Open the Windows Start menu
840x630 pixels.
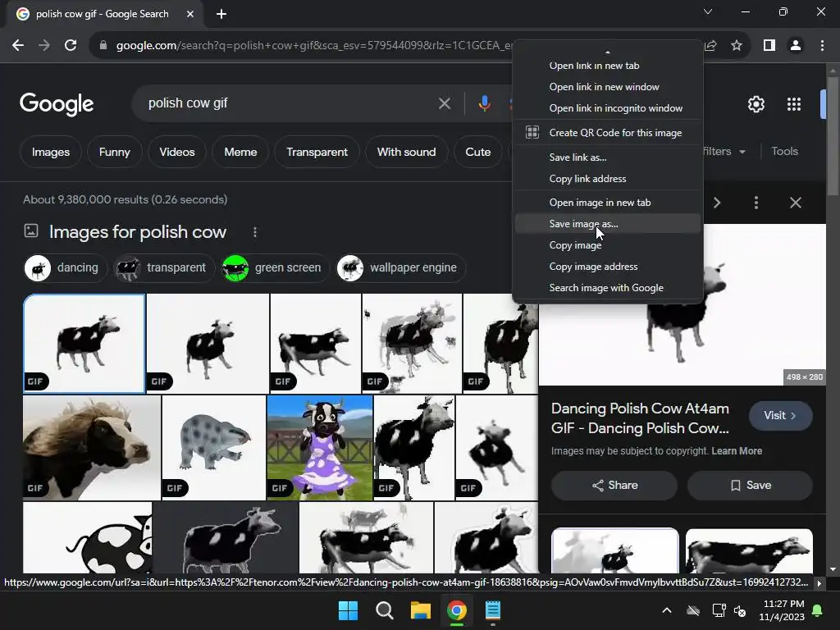[348, 610]
